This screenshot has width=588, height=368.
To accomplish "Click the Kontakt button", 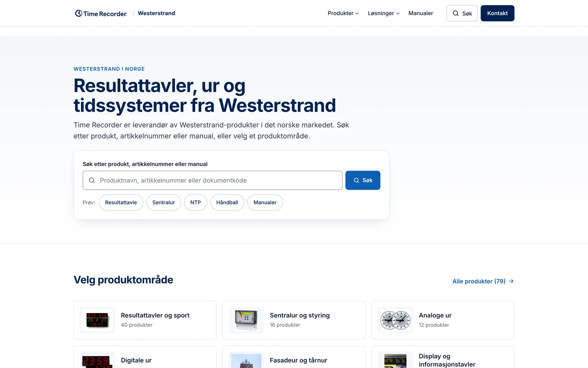I will [497, 13].
